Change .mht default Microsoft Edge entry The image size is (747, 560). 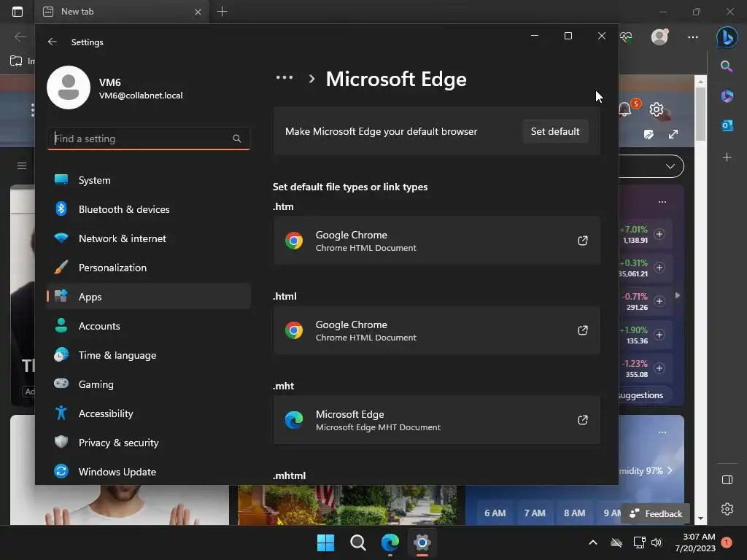pos(436,420)
